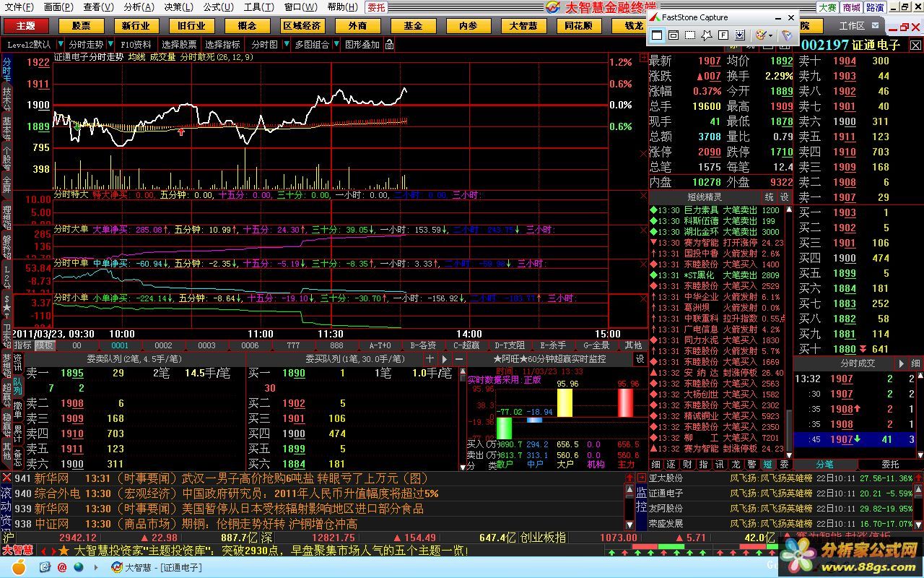Open FastStone Capture output palette icon
The image size is (924, 578).
tap(760, 35)
